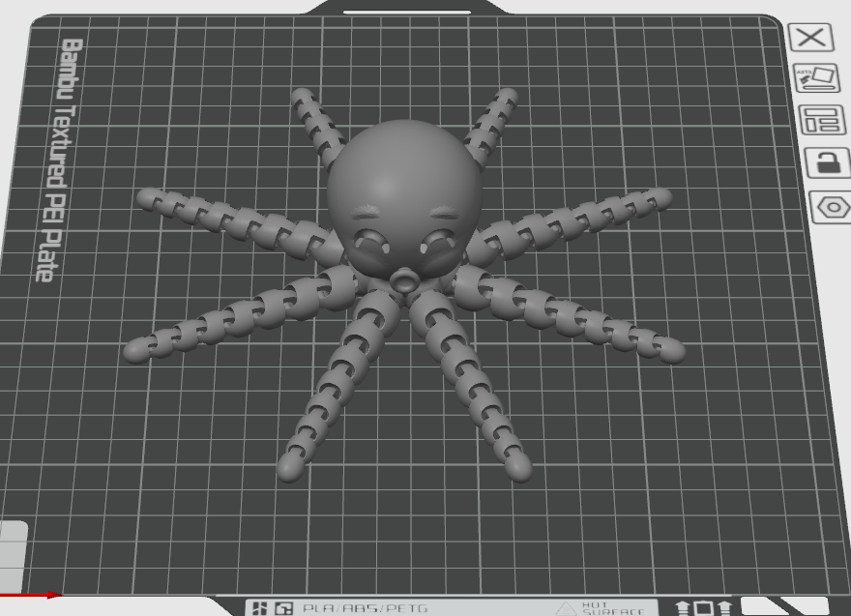Auto-orient objects on this plate
The width and height of the screenshot is (851, 616).
[817, 78]
